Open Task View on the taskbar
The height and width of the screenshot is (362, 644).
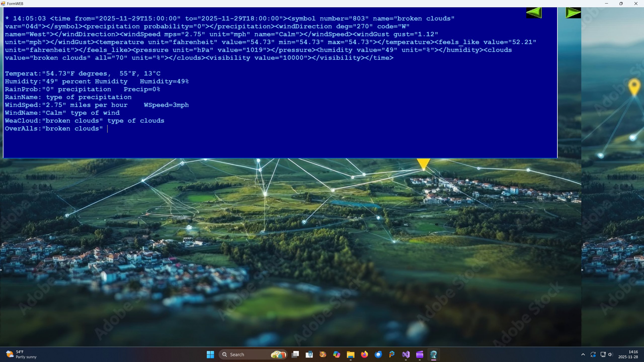pos(295,354)
